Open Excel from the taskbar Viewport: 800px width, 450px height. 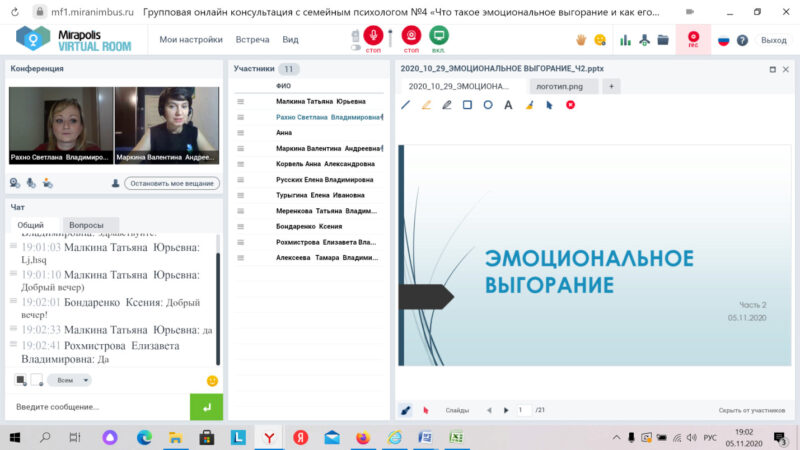click(456, 437)
